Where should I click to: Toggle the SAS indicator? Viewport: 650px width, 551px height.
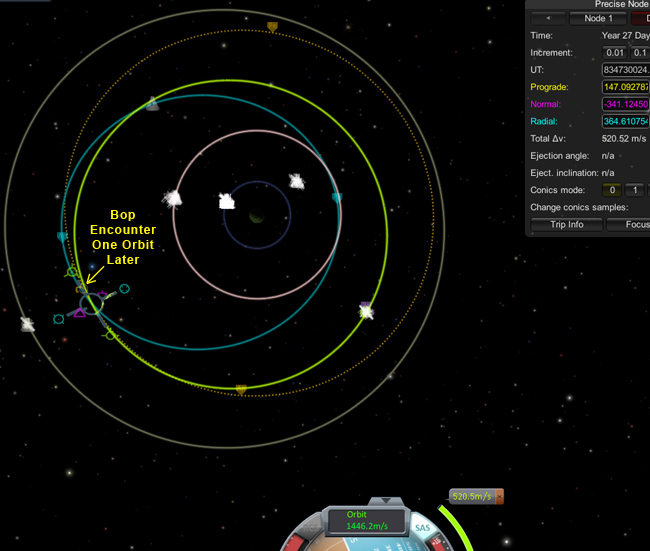click(x=422, y=528)
